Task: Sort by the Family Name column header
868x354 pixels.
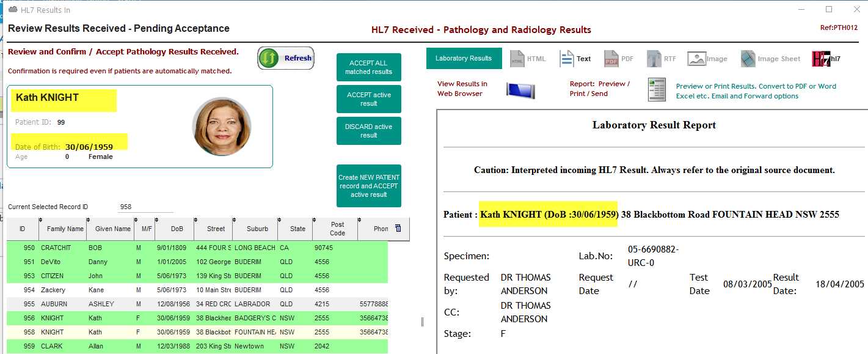Action: pyautogui.click(x=62, y=229)
